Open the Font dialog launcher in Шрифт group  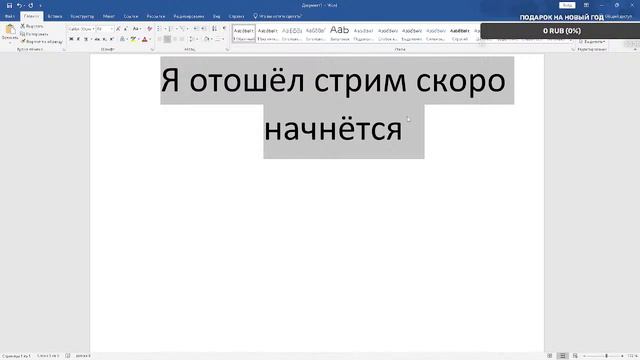click(153, 49)
